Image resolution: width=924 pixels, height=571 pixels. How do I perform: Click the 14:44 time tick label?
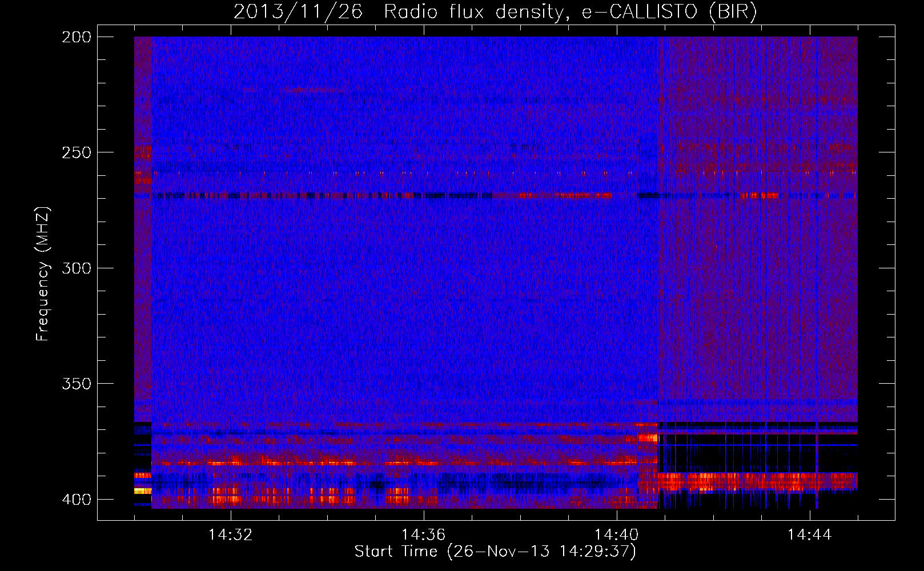[810, 535]
